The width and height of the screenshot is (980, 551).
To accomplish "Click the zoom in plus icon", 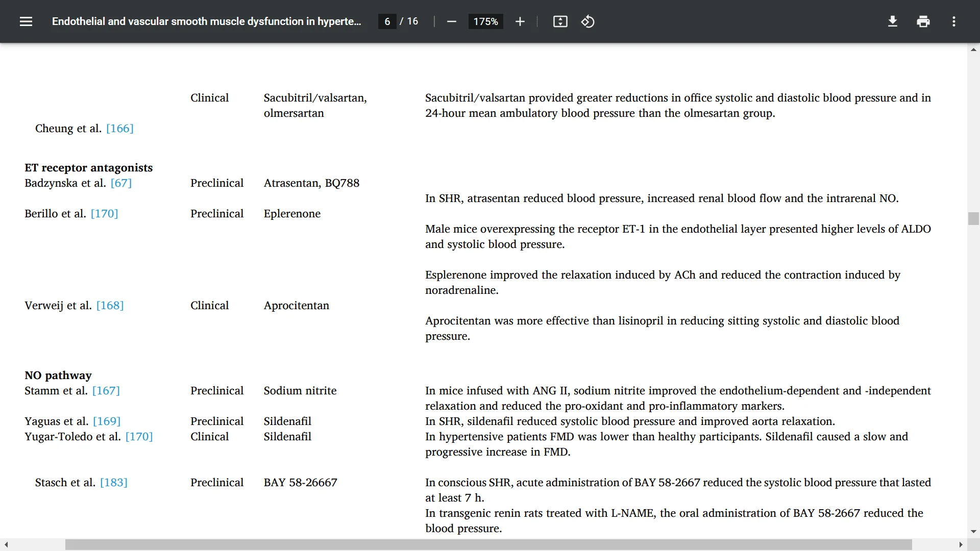I will [520, 21].
